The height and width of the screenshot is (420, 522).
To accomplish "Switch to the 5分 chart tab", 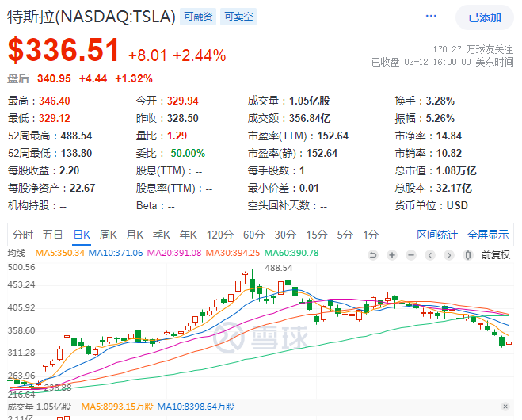I will (345, 235).
